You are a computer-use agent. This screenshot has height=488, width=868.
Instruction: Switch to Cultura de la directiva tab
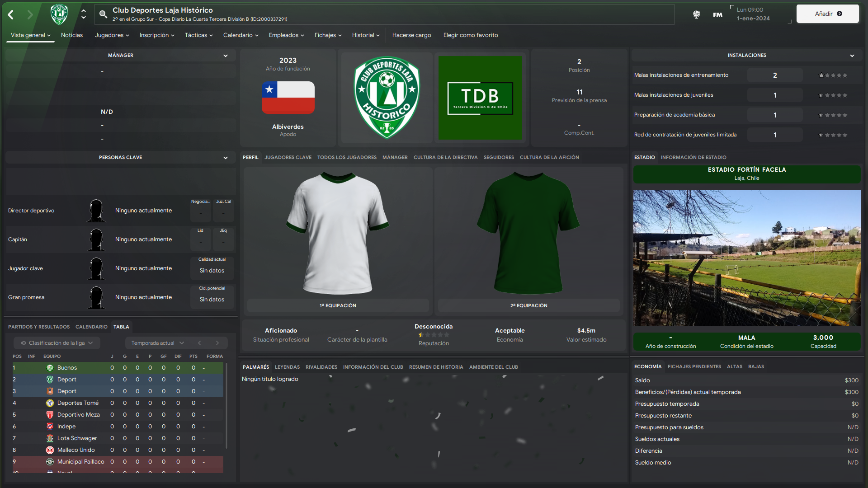pos(445,157)
